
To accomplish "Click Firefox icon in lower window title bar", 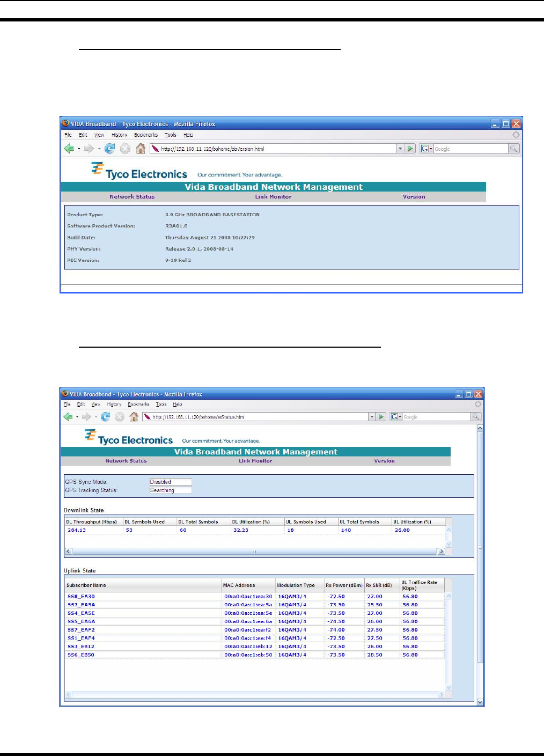I will (65, 394).
